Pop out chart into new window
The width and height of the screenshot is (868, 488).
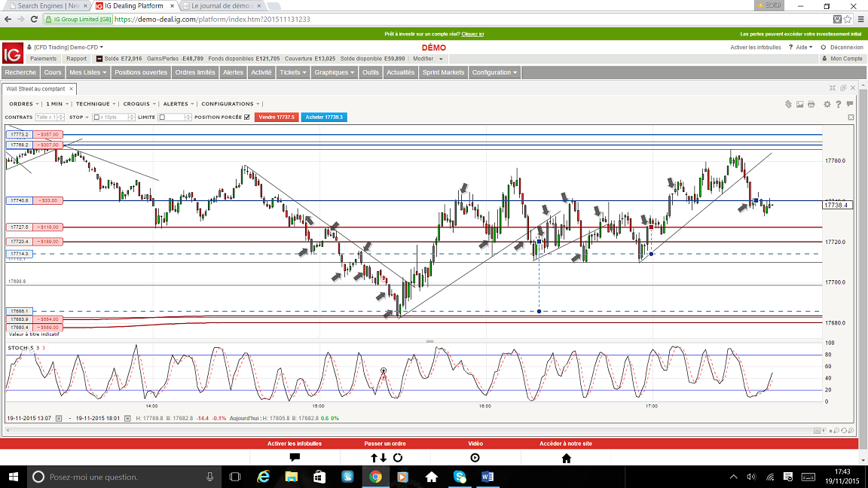tap(843, 88)
